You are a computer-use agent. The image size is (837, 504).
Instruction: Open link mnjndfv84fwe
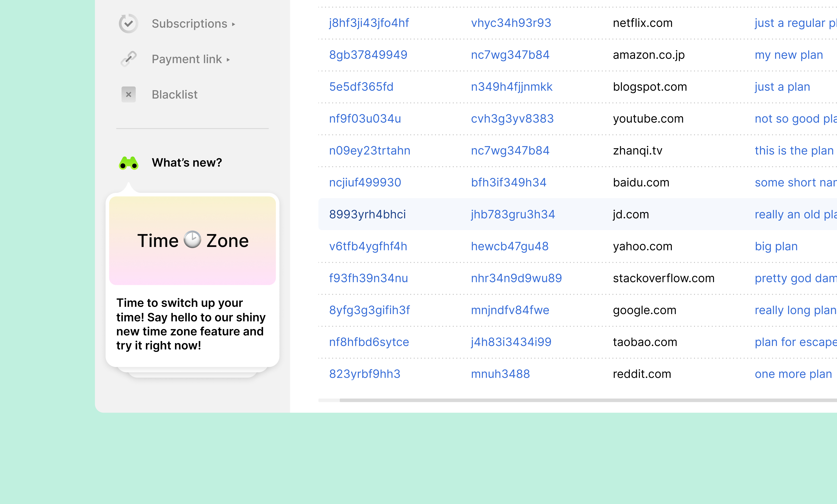tap(510, 310)
